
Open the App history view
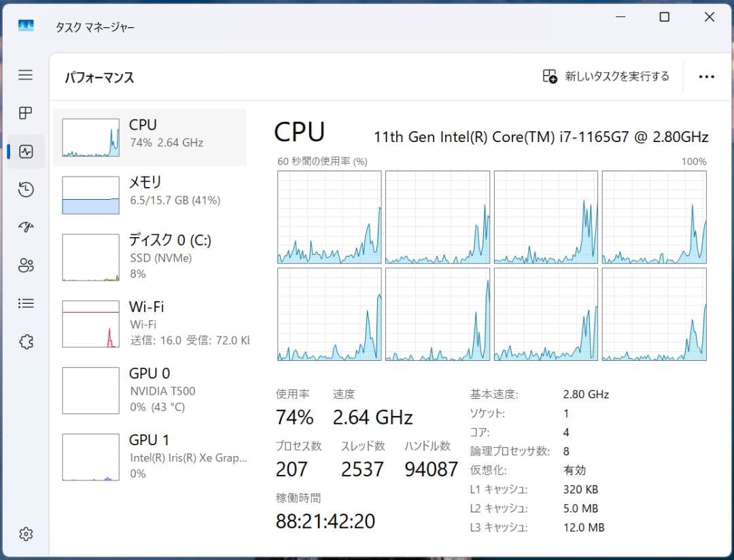click(25, 189)
